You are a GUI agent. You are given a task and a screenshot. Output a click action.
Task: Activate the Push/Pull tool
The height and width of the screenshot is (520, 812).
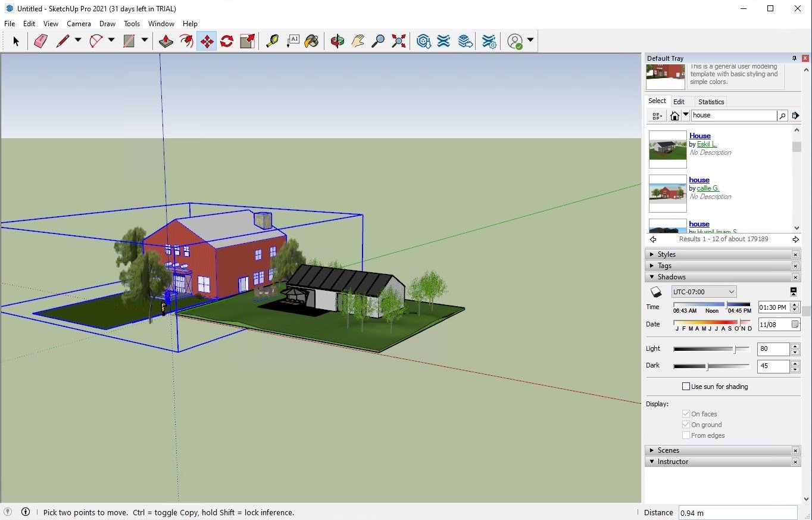pyautogui.click(x=165, y=41)
